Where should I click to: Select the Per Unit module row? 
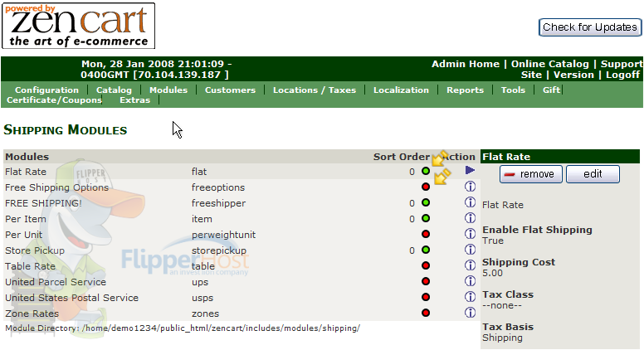[241, 235]
